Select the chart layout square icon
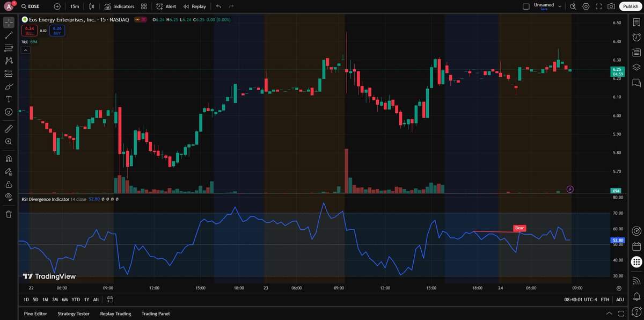 526,6
